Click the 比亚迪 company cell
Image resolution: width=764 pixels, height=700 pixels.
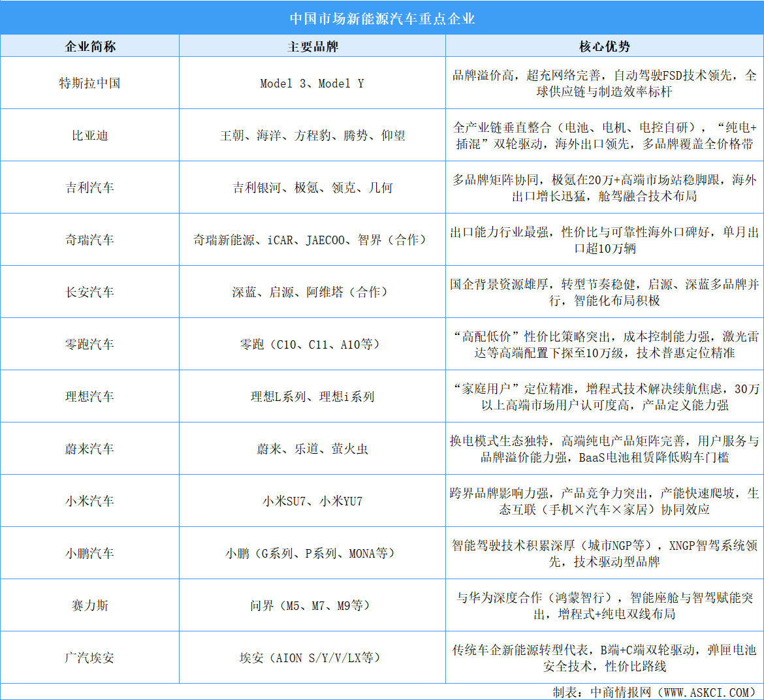coord(89,135)
